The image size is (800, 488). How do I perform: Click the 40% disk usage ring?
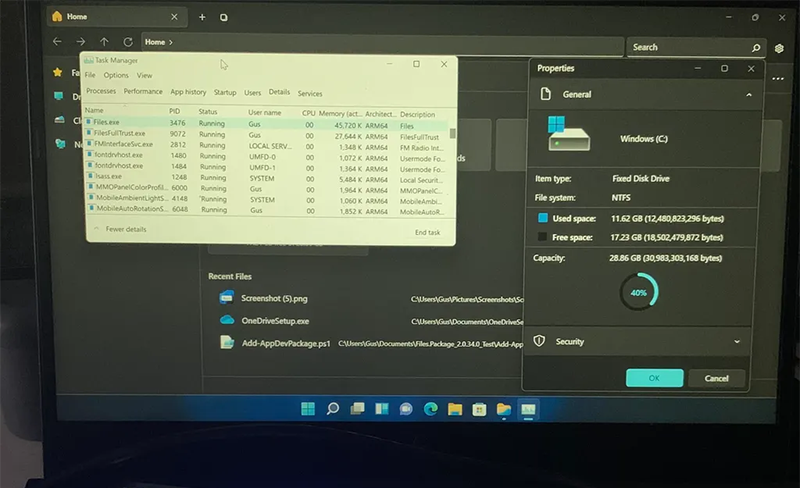click(x=638, y=292)
